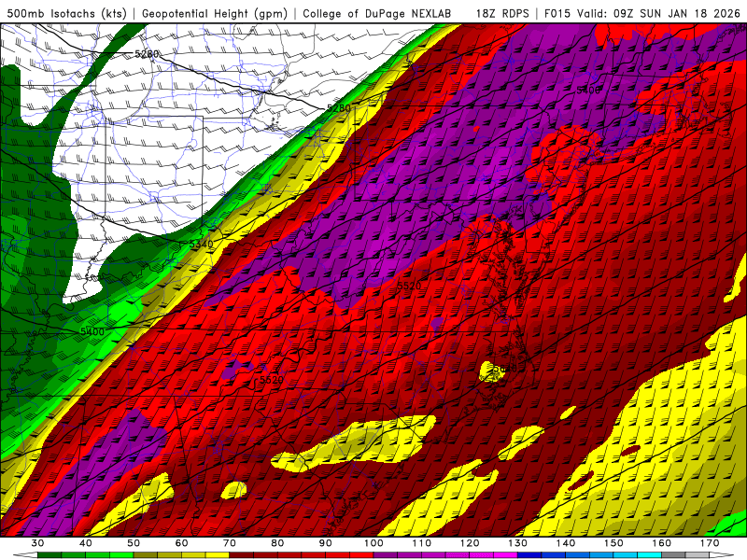The height and width of the screenshot is (560, 747).
Task: Click the 40 knot legend value
Action: [x=85, y=543]
